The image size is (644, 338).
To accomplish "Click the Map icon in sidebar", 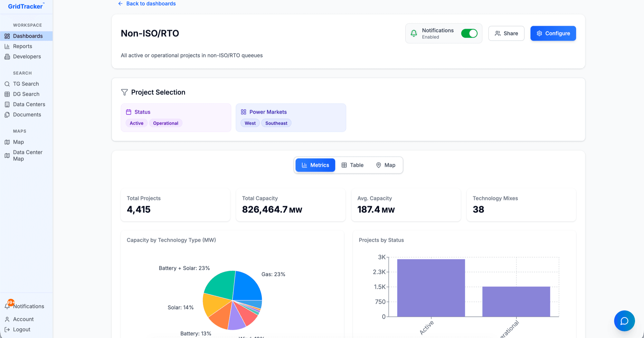I will pyautogui.click(x=7, y=142).
